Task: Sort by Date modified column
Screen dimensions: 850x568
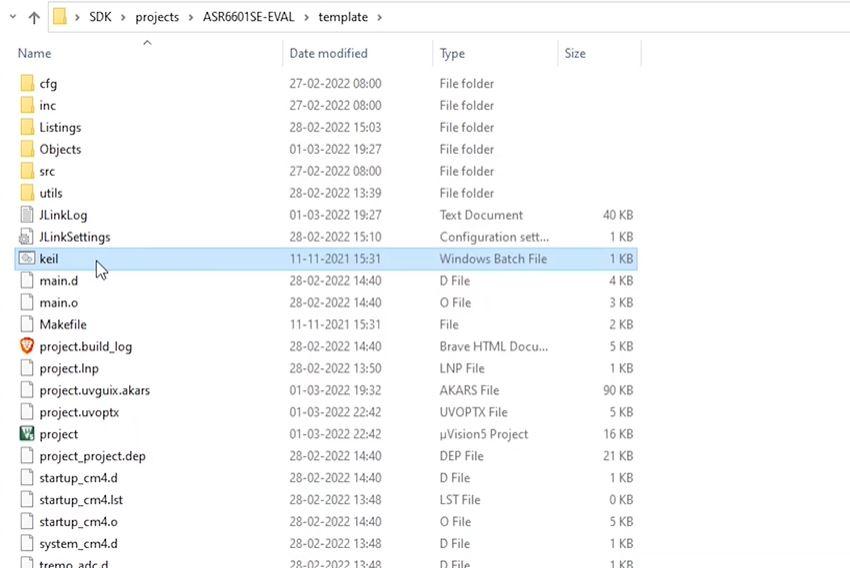Action: (x=329, y=53)
